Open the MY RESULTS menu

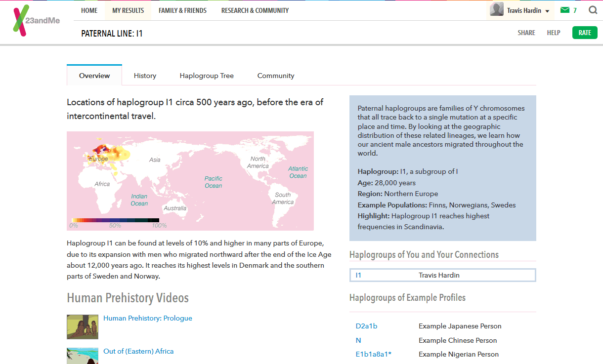(128, 10)
